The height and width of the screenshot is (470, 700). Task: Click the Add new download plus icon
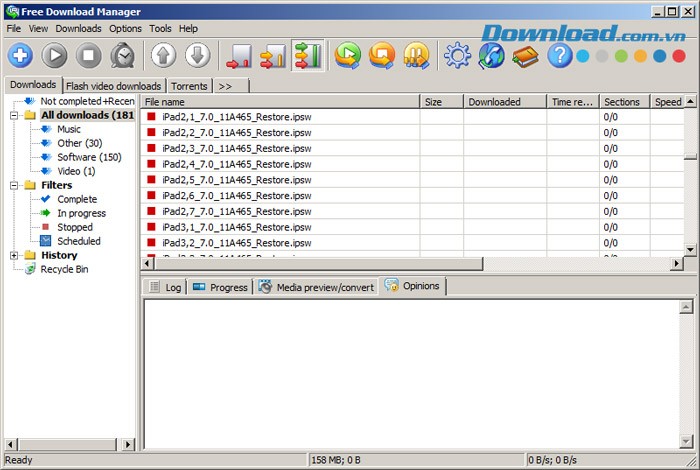coord(20,56)
